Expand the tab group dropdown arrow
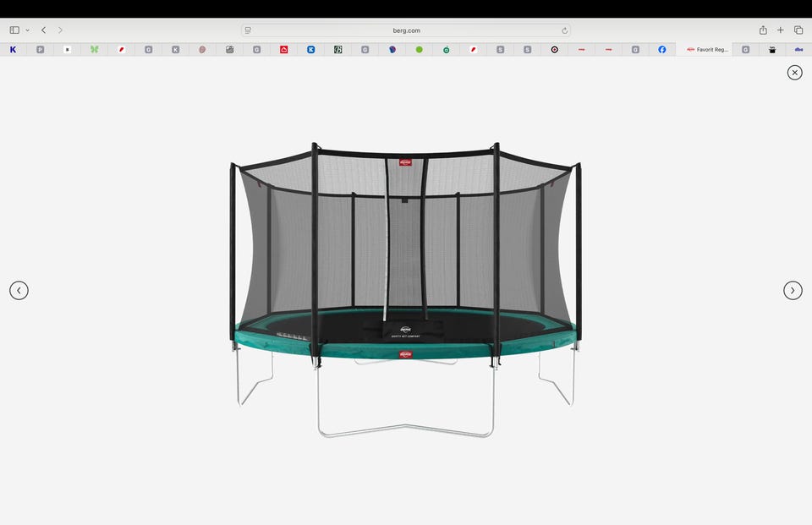The image size is (812, 525). click(x=27, y=30)
